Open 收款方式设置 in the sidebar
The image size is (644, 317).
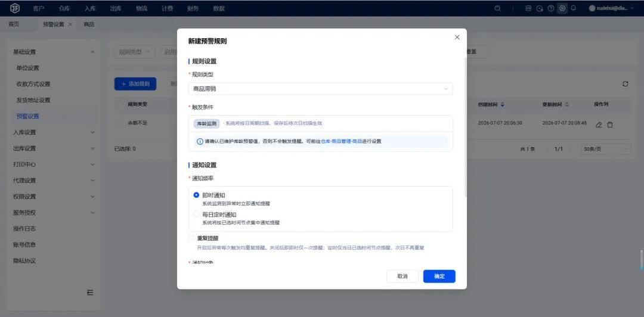pos(33,84)
